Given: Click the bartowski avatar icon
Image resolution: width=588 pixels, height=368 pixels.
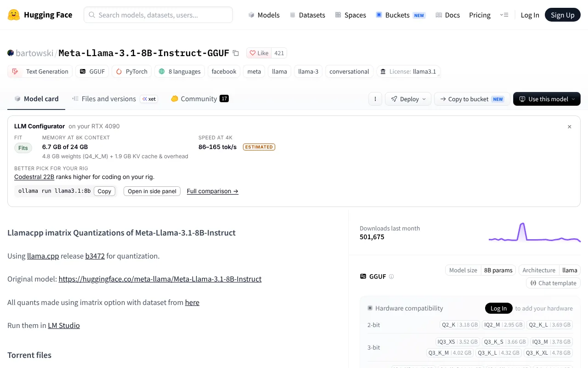Looking at the screenshot, I should (11, 53).
